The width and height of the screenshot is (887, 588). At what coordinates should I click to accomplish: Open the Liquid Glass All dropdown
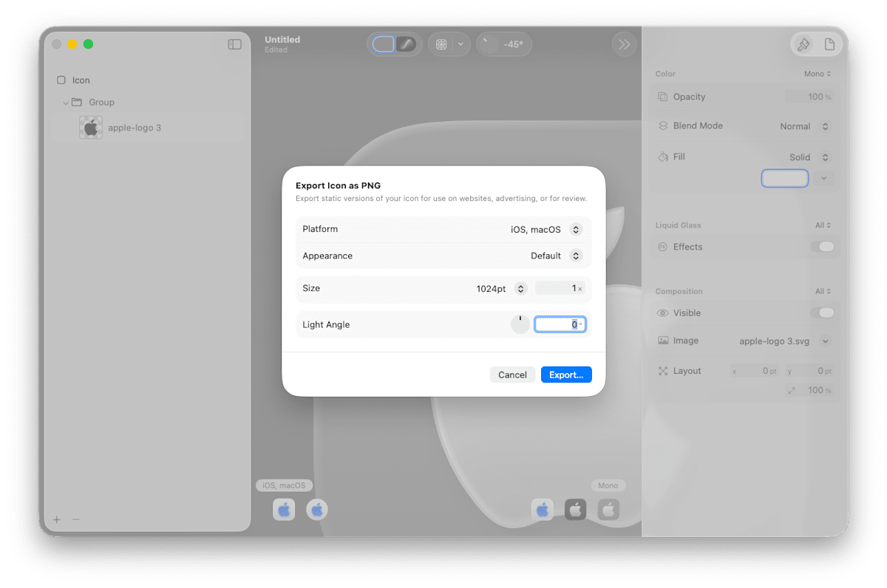(823, 225)
